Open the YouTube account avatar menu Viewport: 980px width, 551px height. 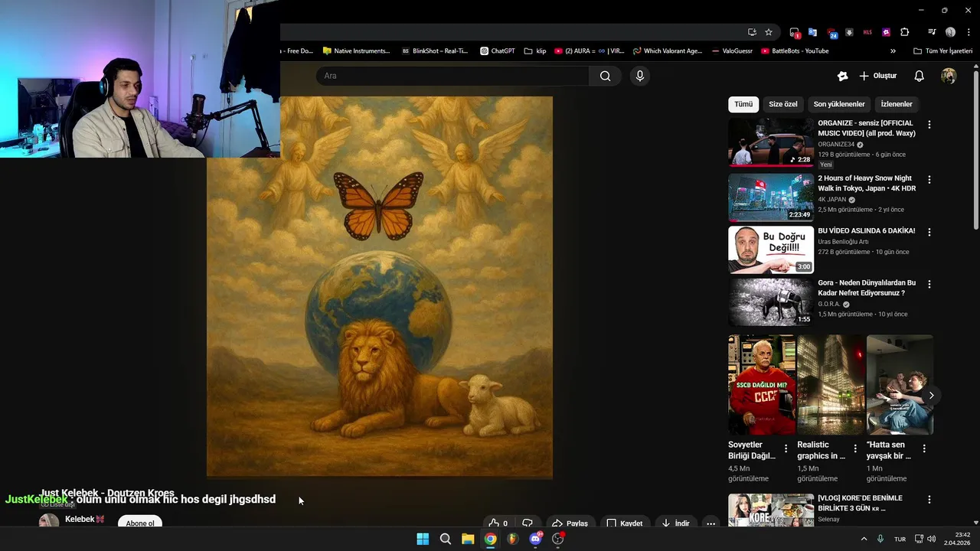tap(949, 76)
